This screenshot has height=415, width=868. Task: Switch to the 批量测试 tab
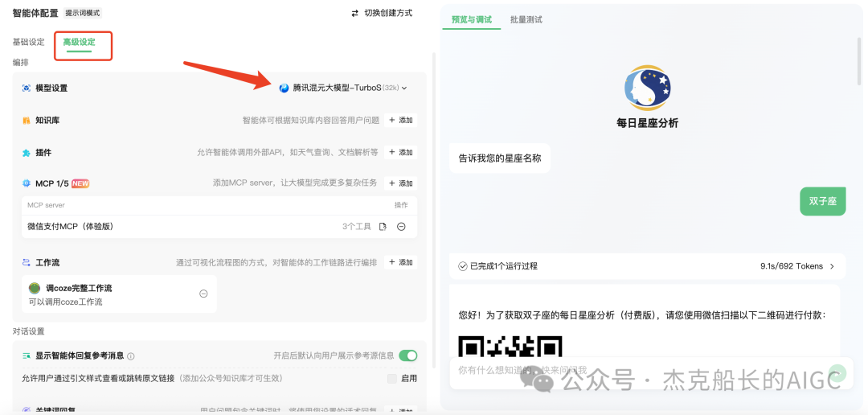click(526, 20)
